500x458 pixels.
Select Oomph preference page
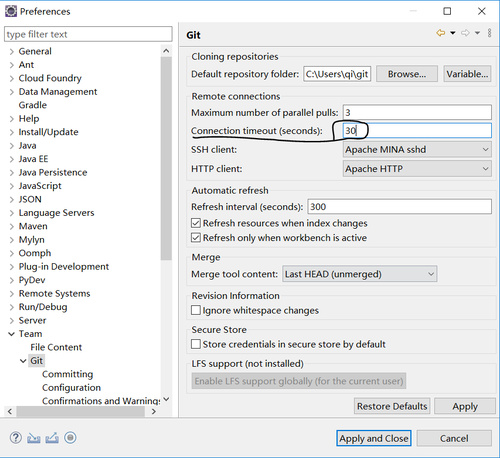[x=35, y=253]
